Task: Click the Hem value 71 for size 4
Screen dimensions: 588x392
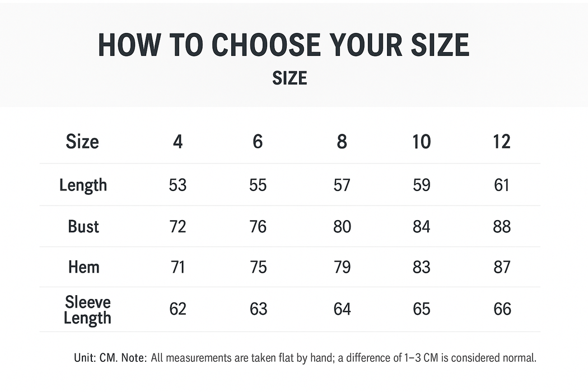Action: (x=178, y=267)
